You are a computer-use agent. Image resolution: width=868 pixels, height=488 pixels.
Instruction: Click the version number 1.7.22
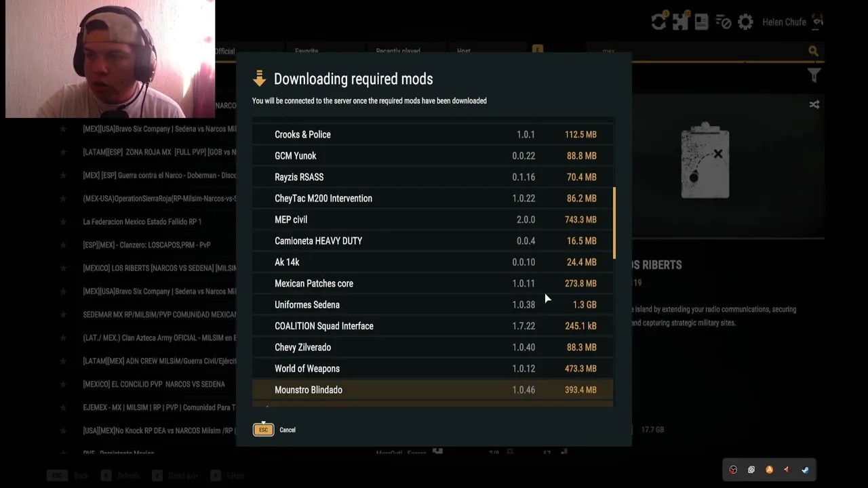[x=524, y=326]
